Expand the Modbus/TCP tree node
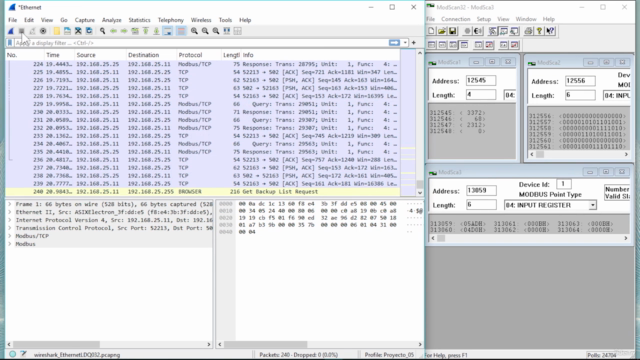 (9, 236)
